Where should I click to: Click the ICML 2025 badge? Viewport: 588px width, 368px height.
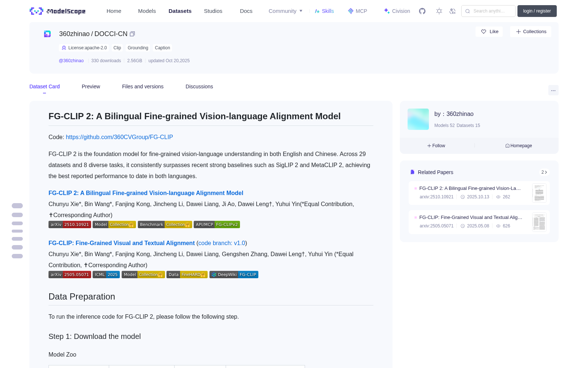[x=106, y=275]
